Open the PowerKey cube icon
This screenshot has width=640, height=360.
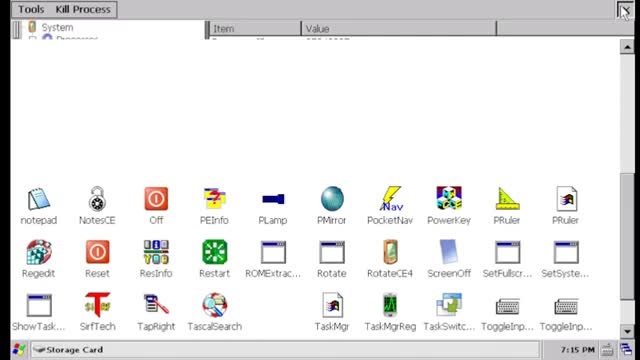click(449, 199)
